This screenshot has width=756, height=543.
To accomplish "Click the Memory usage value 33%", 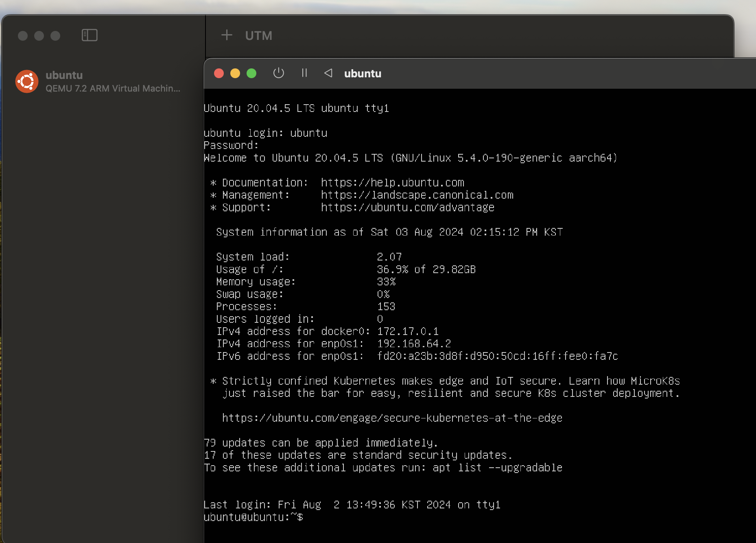I will 386,282.
